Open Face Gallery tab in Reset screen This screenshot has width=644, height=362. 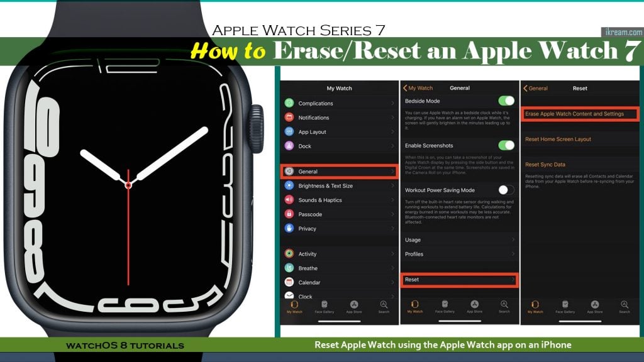point(565,307)
